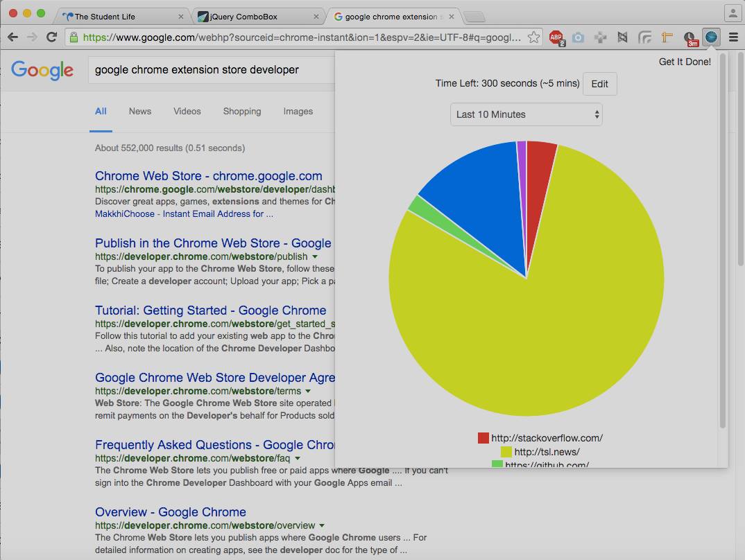
Task: Click the camera screenshot extension icon
Action: pyautogui.click(x=579, y=37)
